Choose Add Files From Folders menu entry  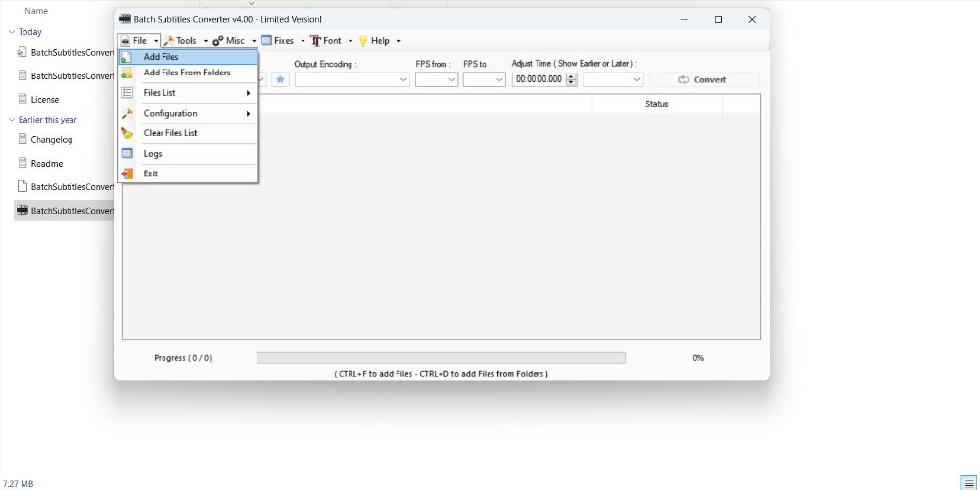[188, 73]
